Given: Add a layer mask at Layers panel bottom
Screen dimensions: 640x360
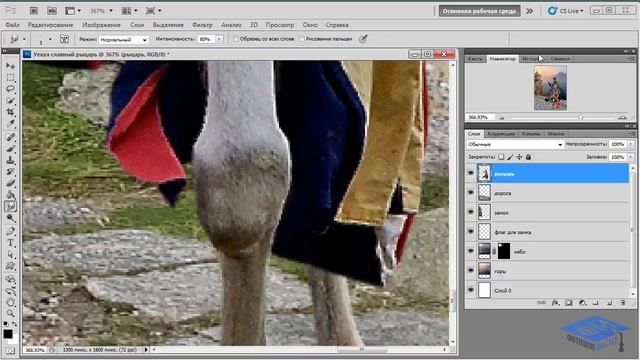Looking at the screenshot, I should [x=569, y=303].
